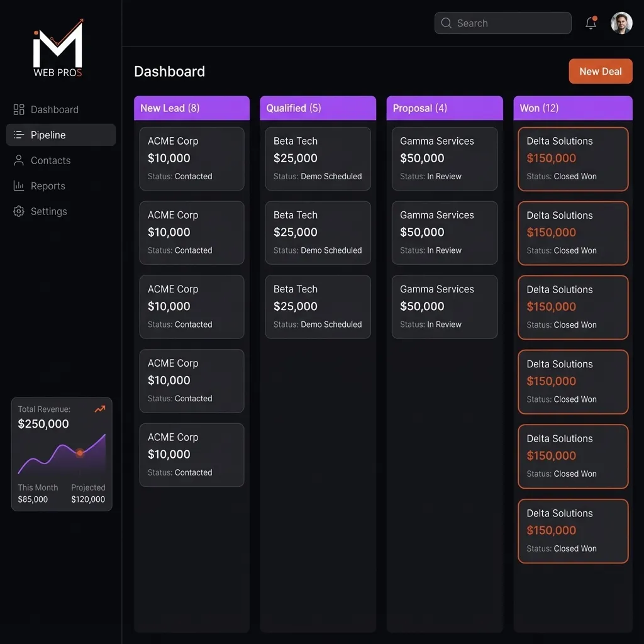644x644 pixels.
Task: Open the user profile avatar
Action: (621, 23)
